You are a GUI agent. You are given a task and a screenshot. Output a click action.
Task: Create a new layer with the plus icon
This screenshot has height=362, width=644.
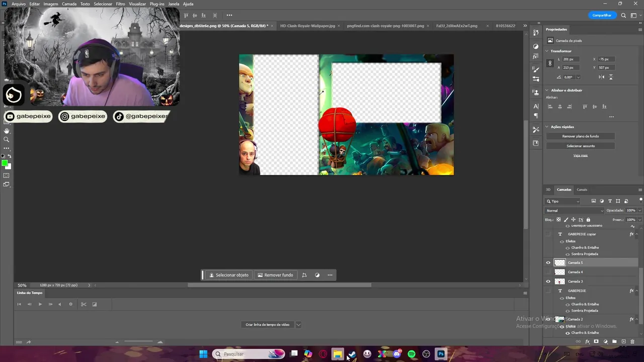623,341
